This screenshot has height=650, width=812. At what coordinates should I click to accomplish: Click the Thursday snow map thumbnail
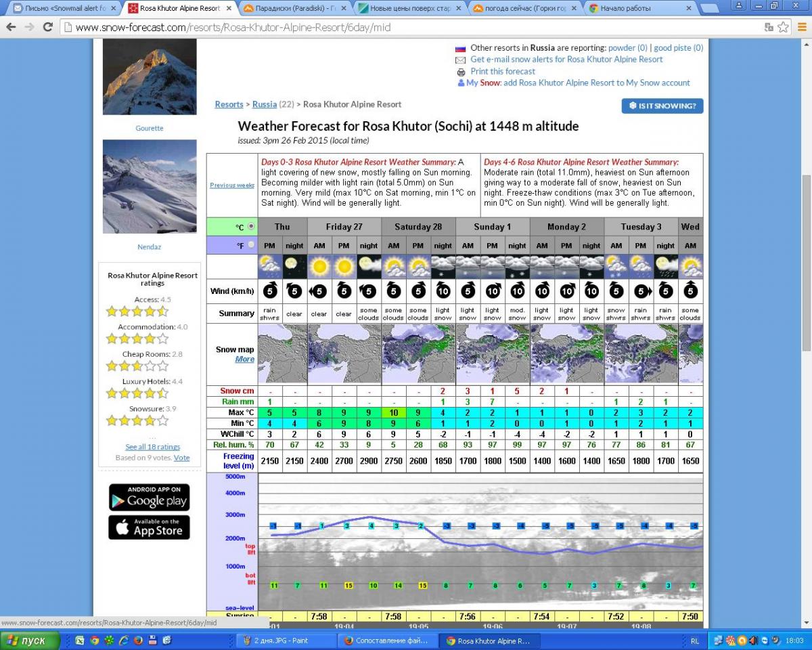[x=283, y=353]
